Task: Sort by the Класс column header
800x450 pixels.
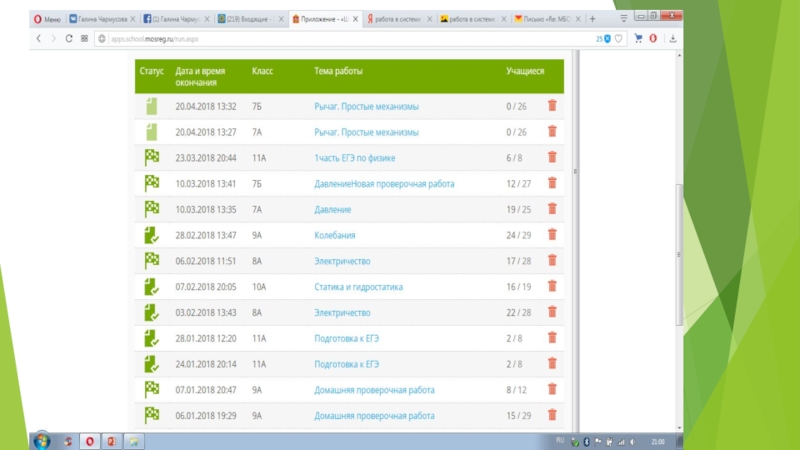Action: (262, 72)
